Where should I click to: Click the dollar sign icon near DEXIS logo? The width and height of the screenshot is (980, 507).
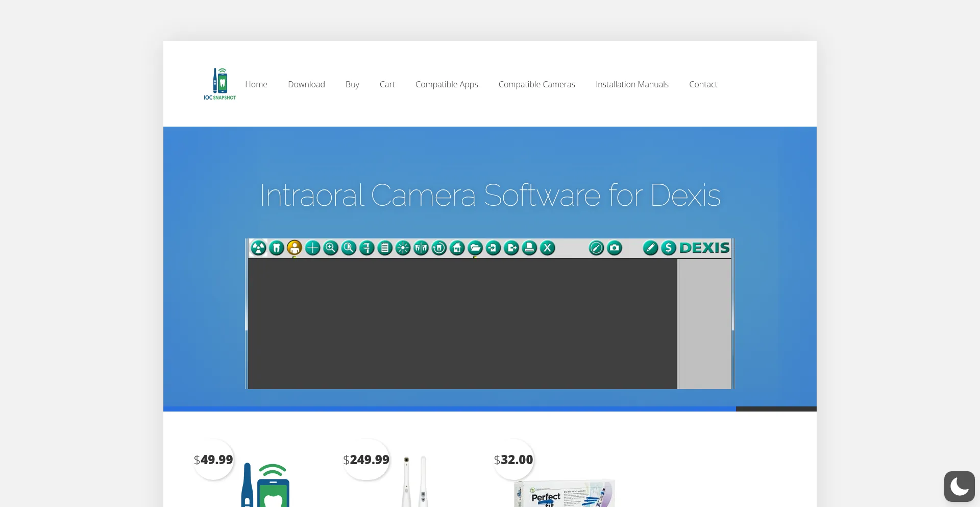point(669,248)
